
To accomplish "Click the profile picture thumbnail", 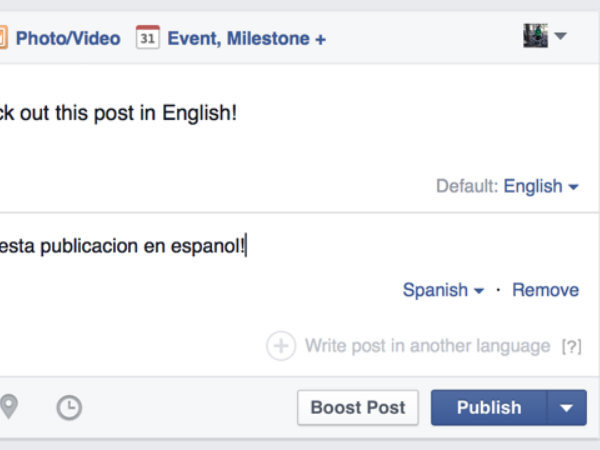I will coord(535,36).
